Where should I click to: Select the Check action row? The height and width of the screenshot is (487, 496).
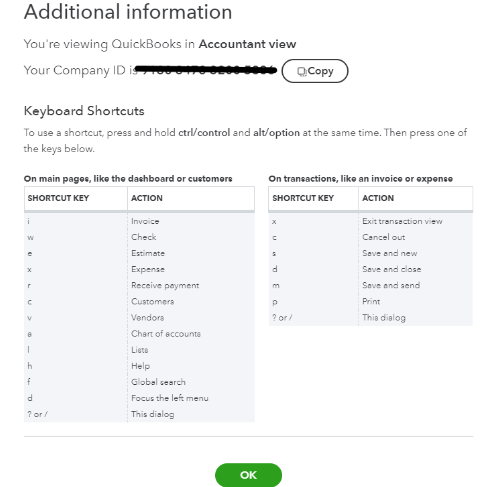click(139, 237)
